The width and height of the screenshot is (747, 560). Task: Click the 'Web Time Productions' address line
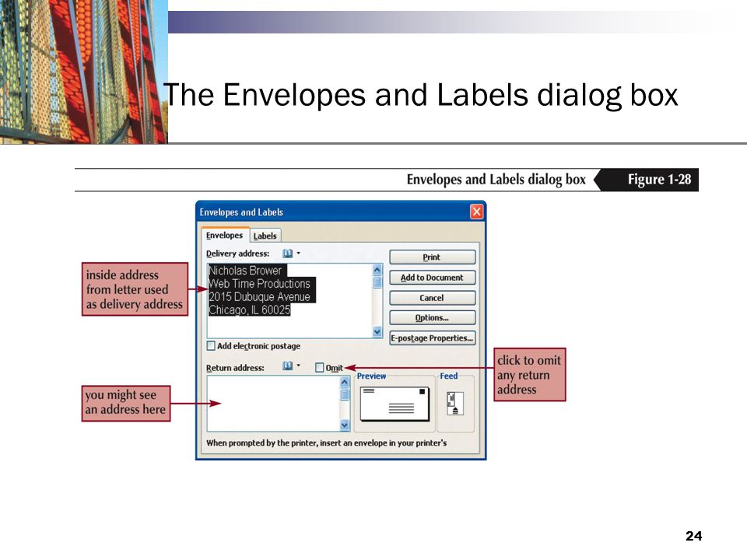click(x=260, y=284)
